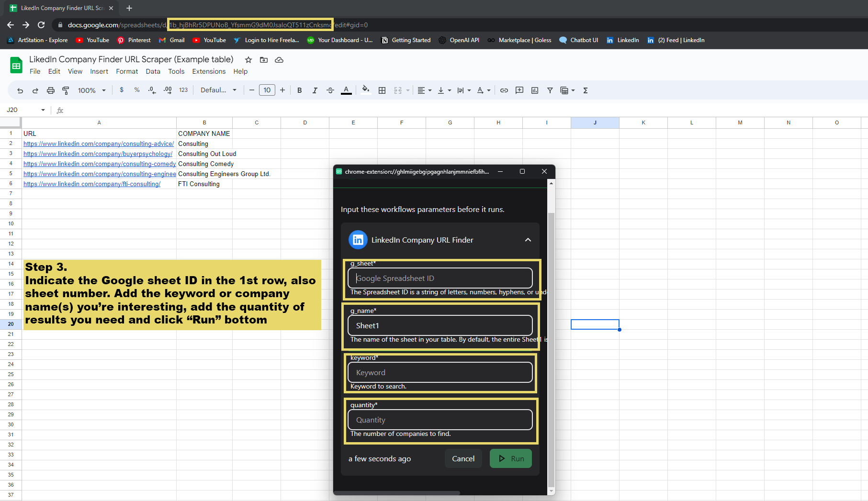Reload the browser page
The image size is (868, 501).
point(41,25)
